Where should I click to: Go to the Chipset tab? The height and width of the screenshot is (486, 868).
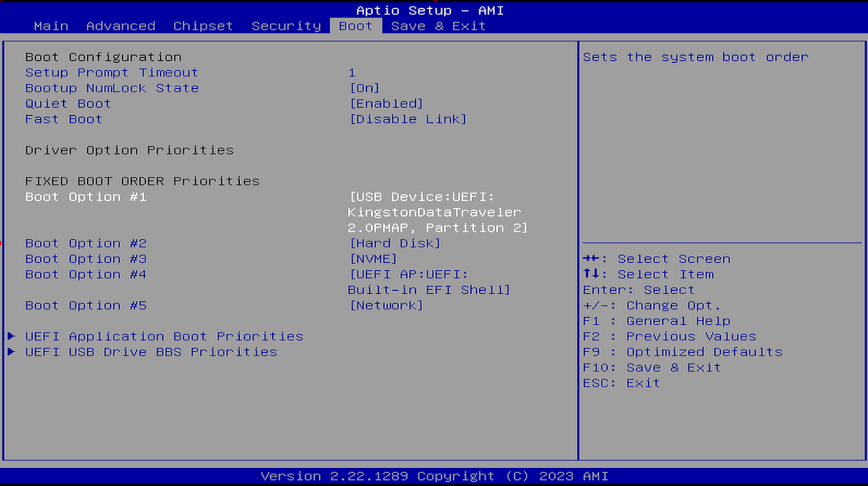click(202, 26)
